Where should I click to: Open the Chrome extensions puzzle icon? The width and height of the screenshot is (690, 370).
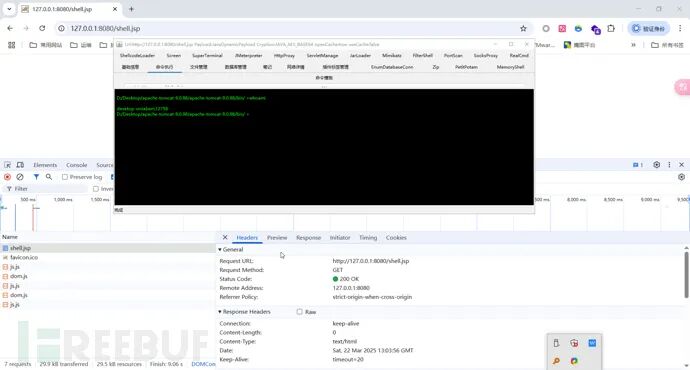611,28
